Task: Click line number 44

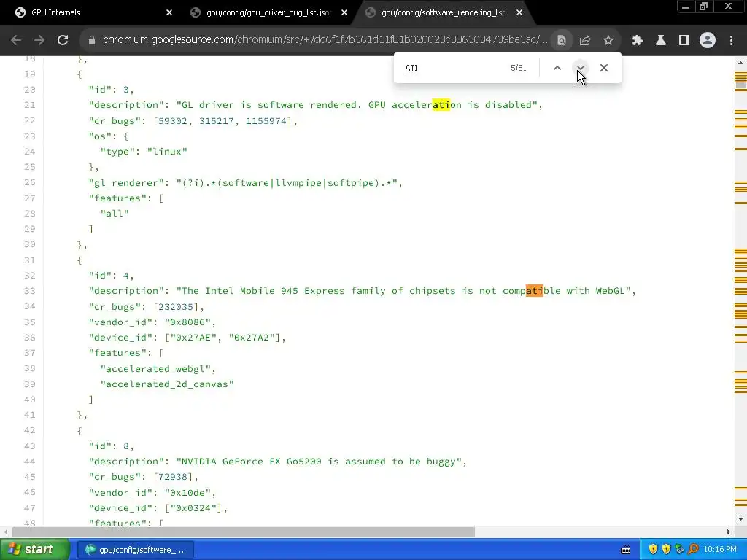Action: [29, 462]
